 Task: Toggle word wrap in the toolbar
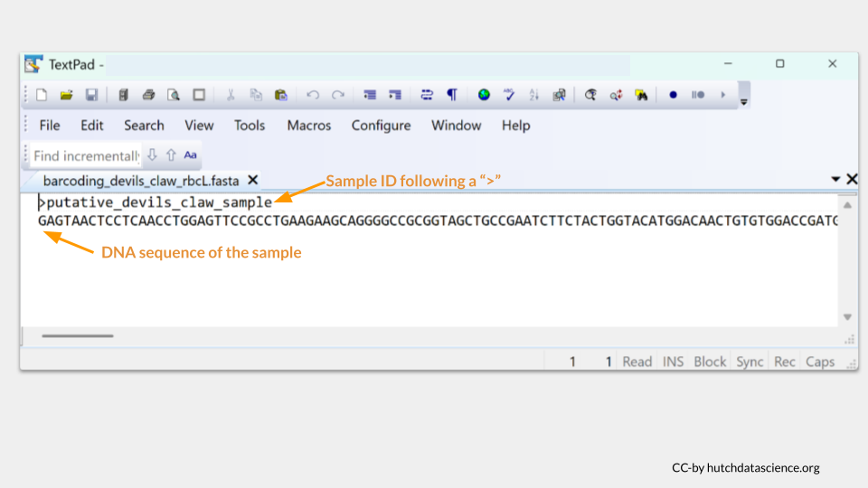click(x=426, y=95)
